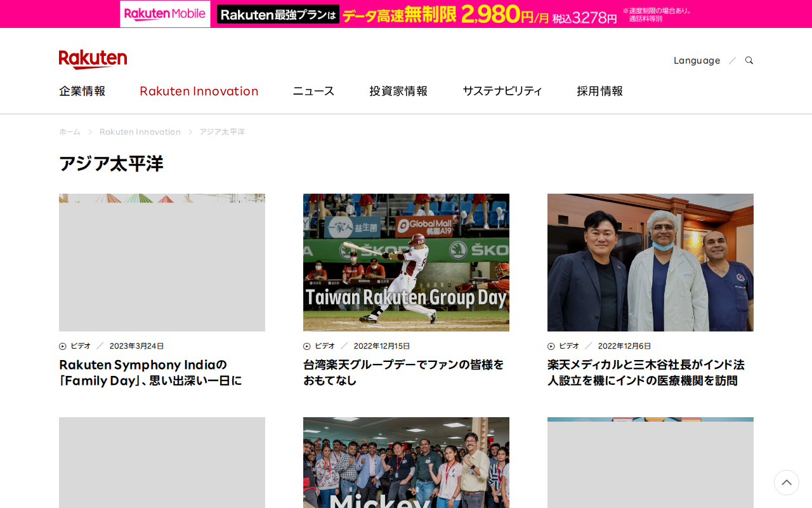Click the Taiwan Rakuten Group Day thumbnail

406,262
